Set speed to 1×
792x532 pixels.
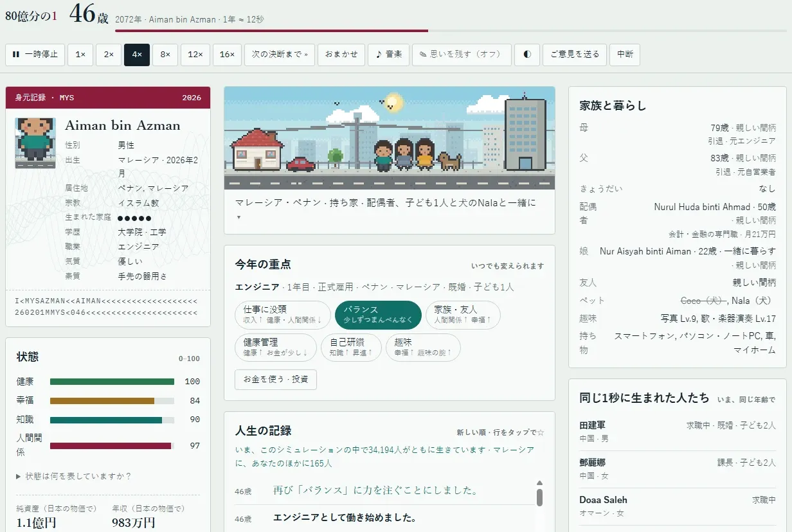80,55
